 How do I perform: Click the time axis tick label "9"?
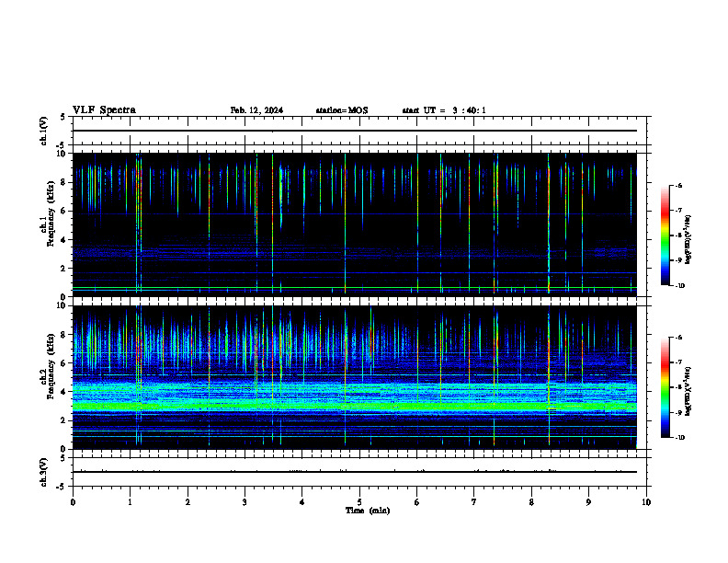pyautogui.click(x=588, y=502)
